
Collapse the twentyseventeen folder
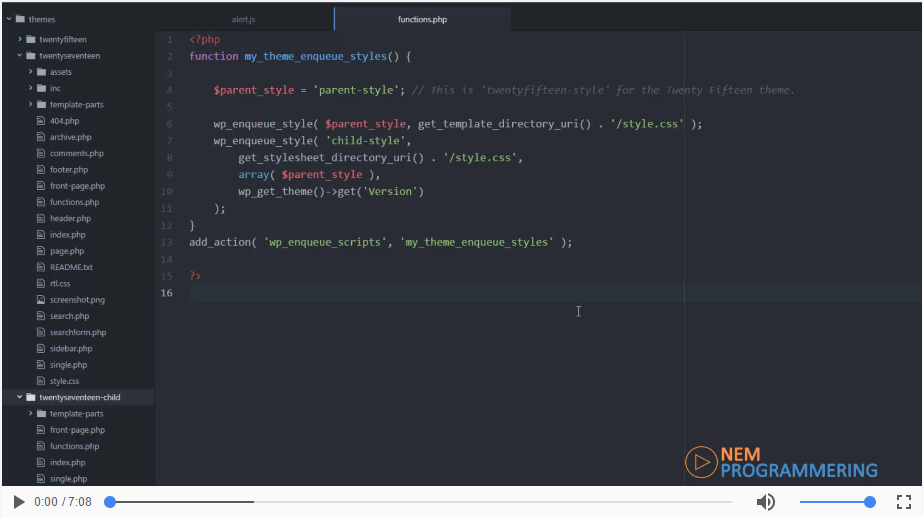point(19,55)
